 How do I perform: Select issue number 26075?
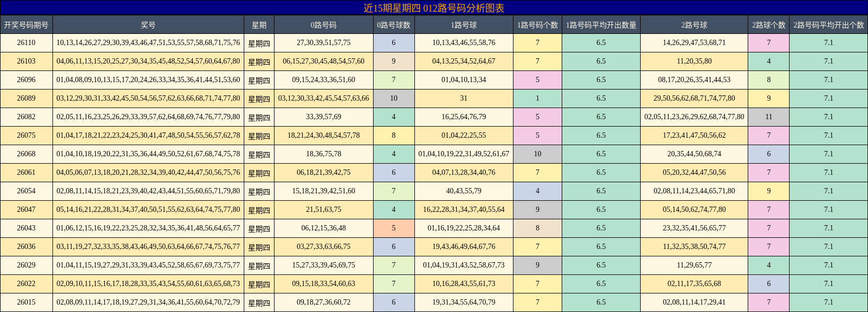click(x=26, y=136)
